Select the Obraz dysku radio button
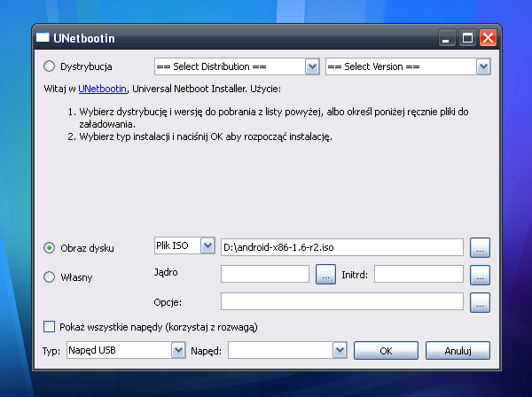 [x=49, y=248]
